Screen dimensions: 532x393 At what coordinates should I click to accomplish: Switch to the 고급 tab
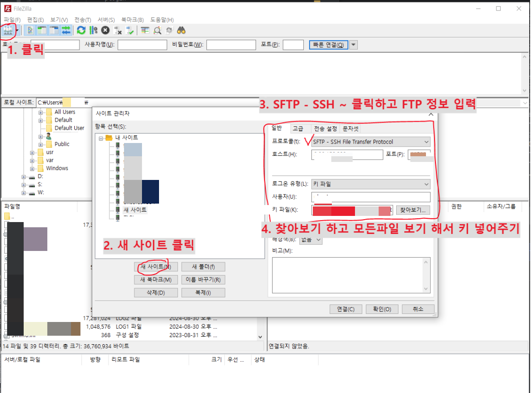coord(298,129)
